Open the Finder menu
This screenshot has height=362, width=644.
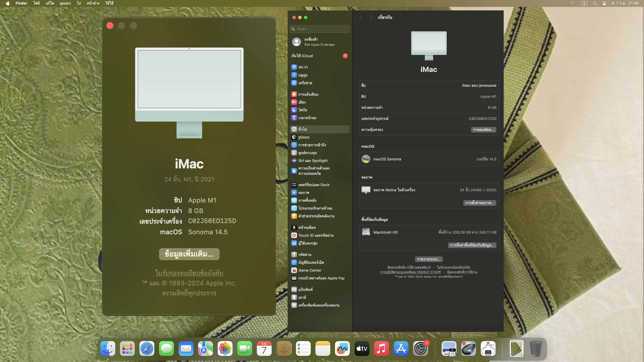(x=21, y=3)
